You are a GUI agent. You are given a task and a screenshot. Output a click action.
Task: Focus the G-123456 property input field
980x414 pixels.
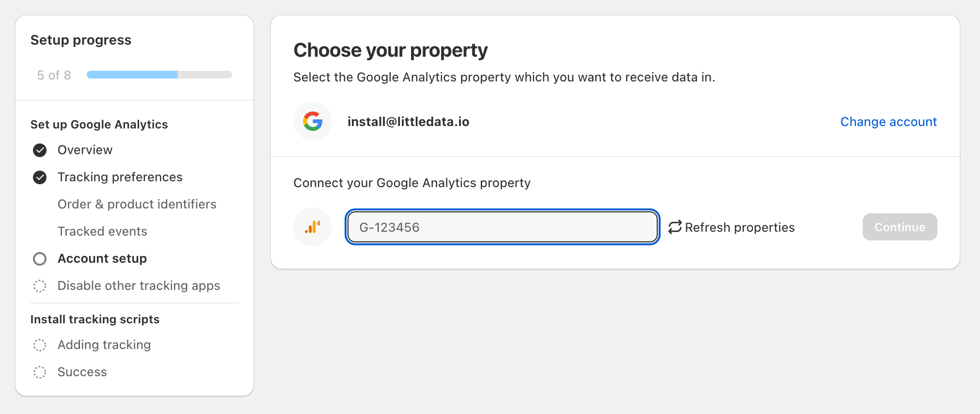(x=502, y=227)
